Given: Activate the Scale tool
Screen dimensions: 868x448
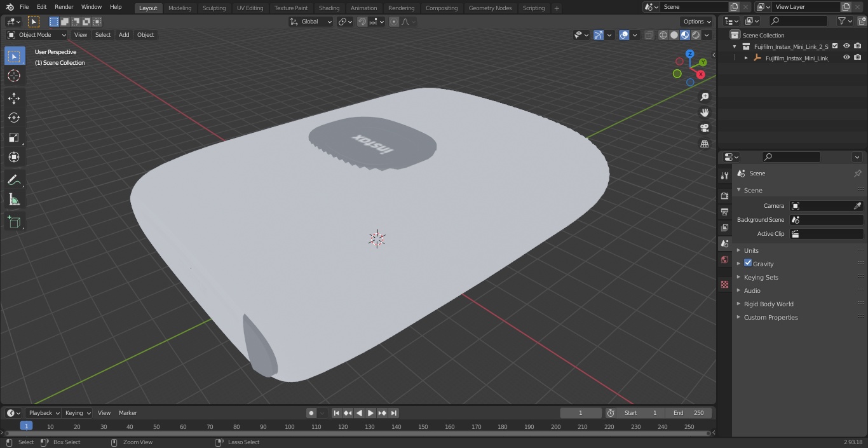Looking at the screenshot, I should (x=14, y=137).
